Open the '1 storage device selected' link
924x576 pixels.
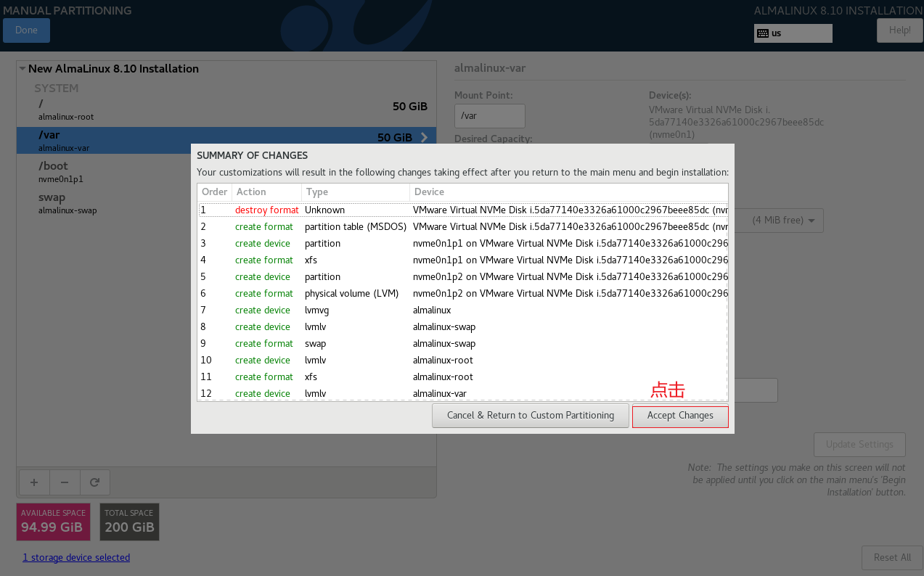coord(76,558)
